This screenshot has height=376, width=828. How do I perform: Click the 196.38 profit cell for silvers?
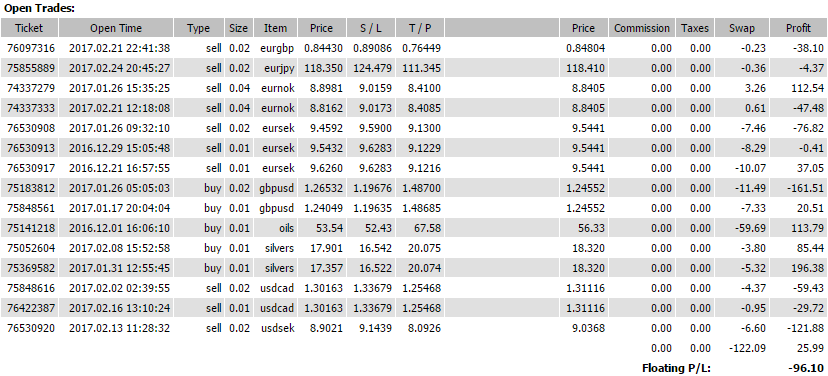(x=807, y=268)
